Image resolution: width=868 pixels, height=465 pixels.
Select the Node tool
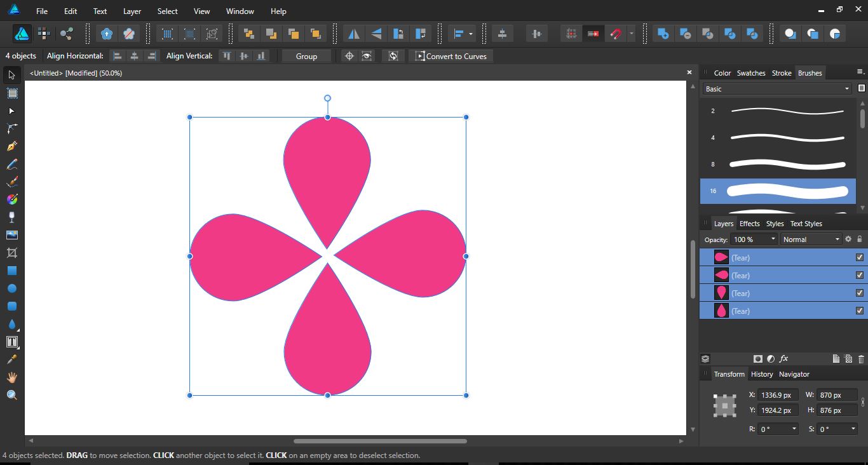pyautogui.click(x=11, y=111)
